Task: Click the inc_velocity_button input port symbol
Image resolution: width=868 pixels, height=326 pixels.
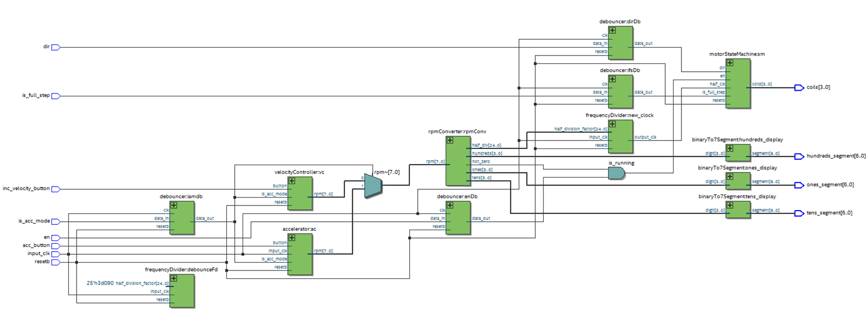Action: tap(56, 189)
